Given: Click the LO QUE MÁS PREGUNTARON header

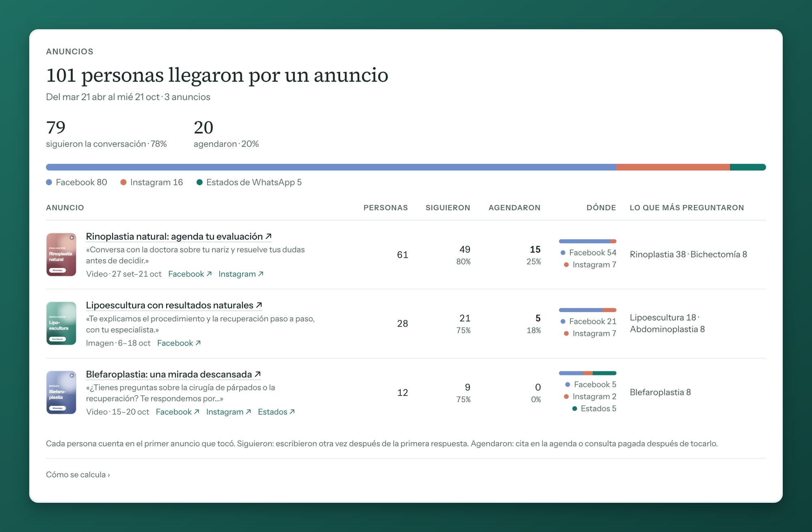Looking at the screenshot, I should (x=687, y=208).
